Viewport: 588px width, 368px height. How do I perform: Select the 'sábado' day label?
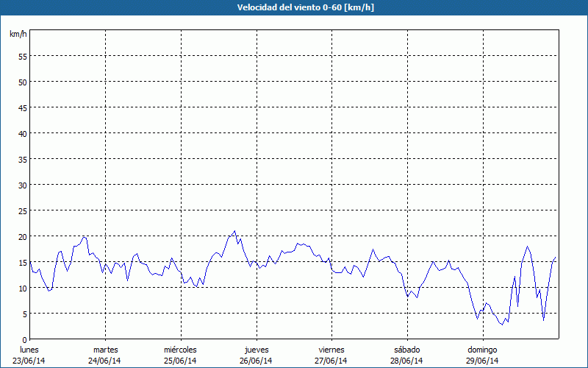[x=406, y=350]
